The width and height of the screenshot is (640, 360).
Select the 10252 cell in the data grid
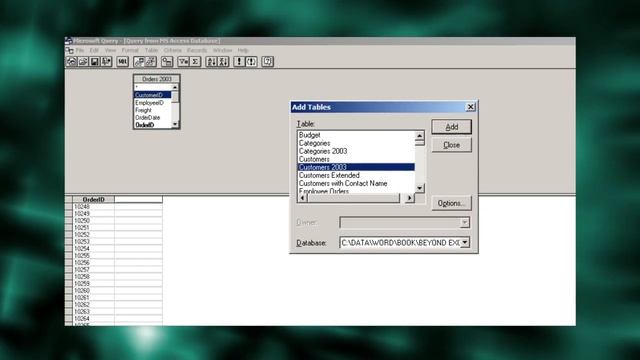pyautogui.click(x=93, y=235)
